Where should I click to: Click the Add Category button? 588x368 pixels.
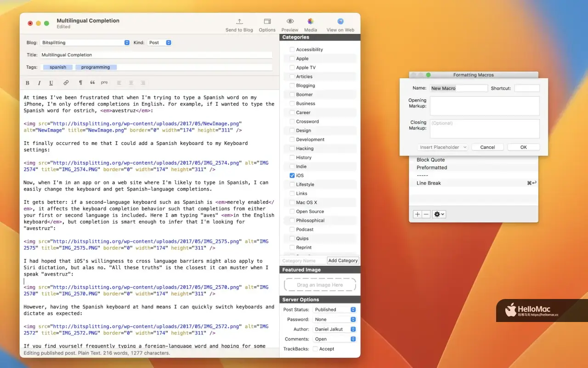click(x=343, y=260)
